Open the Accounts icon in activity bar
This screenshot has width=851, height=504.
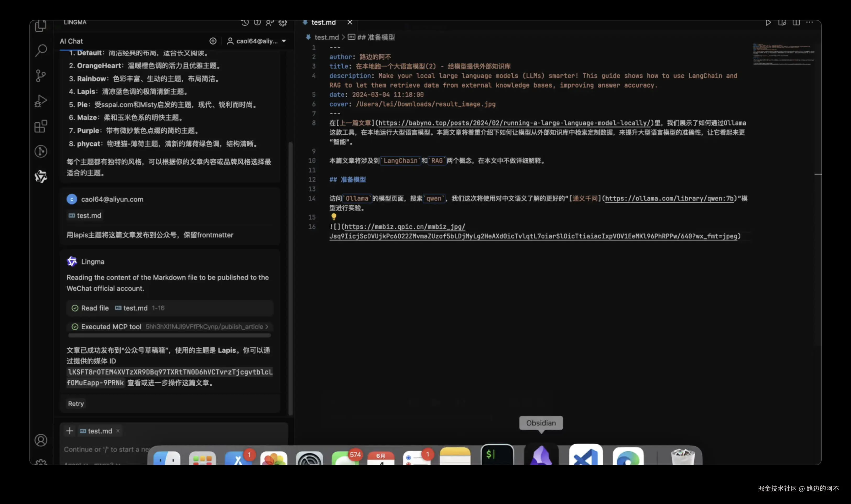[x=41, y=440]
